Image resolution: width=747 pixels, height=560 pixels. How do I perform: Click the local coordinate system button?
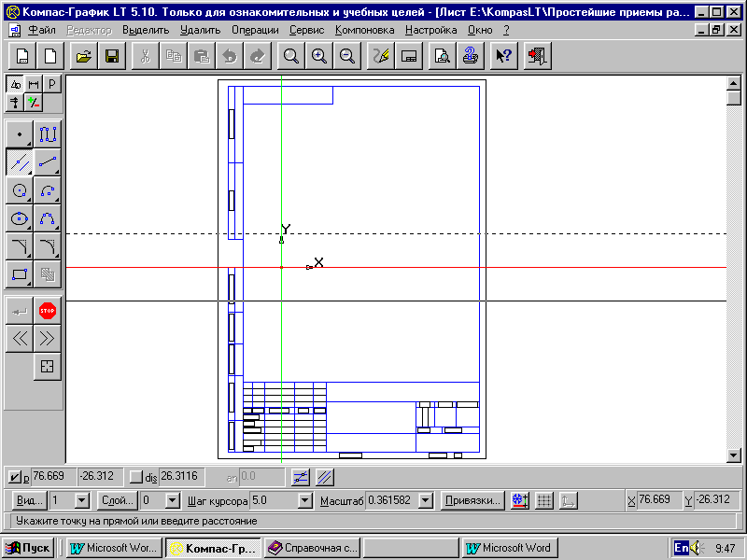point(568,500)
